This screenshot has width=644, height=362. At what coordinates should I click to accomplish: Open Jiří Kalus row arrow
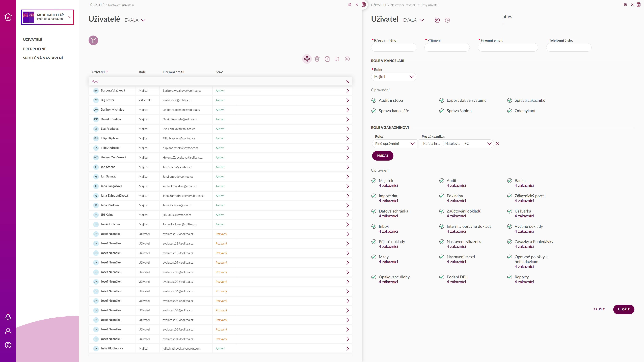click(x=347, y=215)
